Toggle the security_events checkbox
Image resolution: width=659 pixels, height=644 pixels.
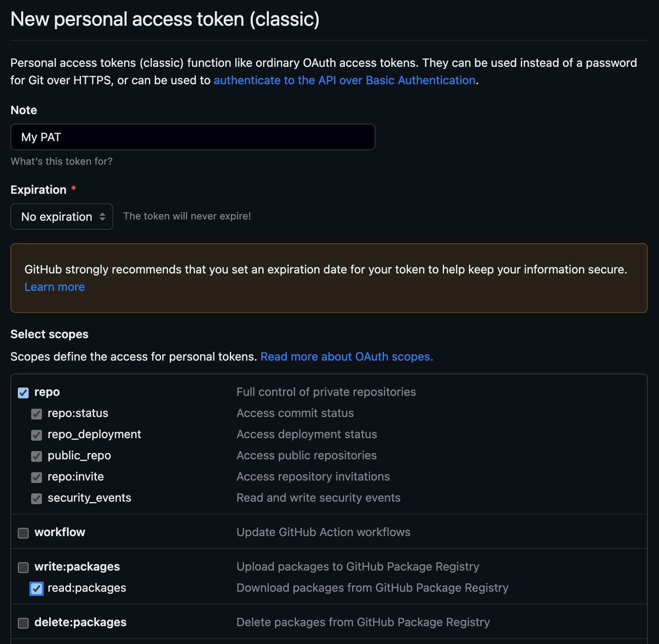(x=37, y=498)
